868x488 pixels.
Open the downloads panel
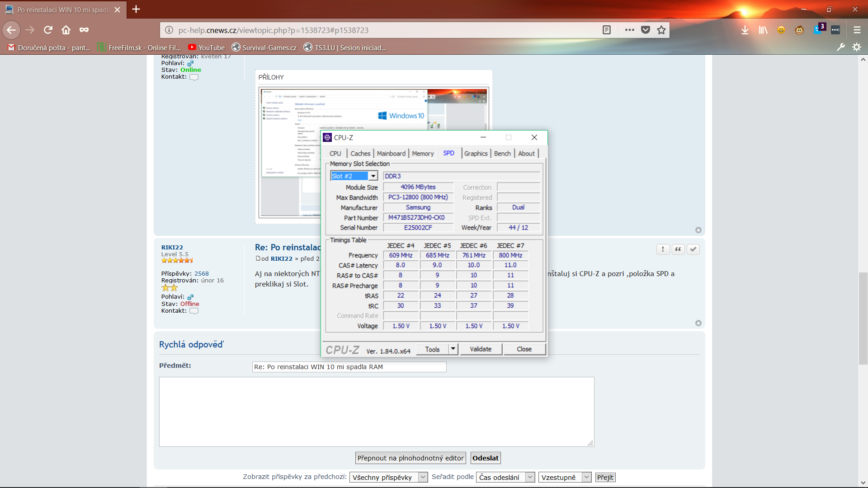(745, 30)
